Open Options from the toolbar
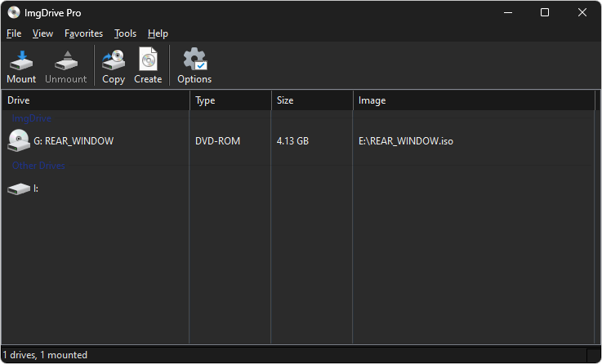 coord(194,60)
